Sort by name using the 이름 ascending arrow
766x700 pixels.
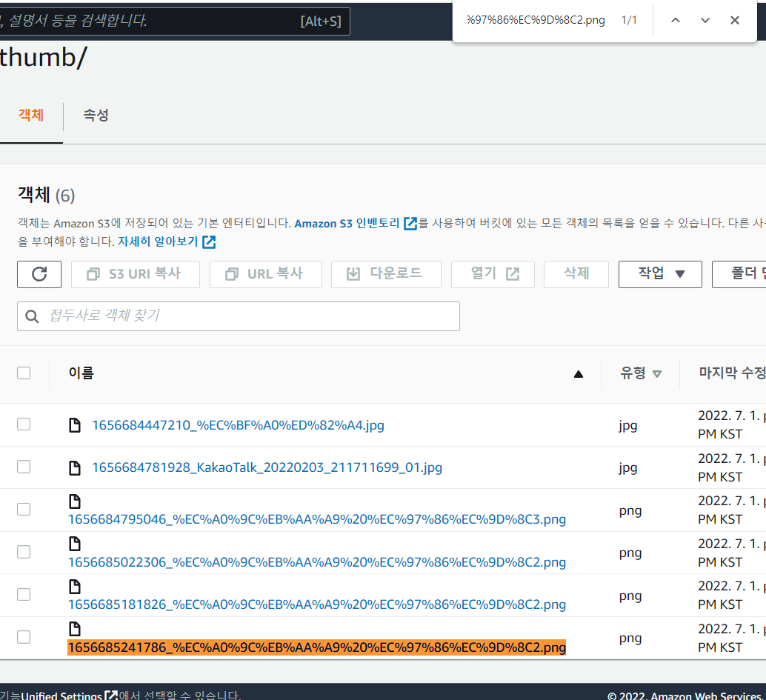(579, 374)
